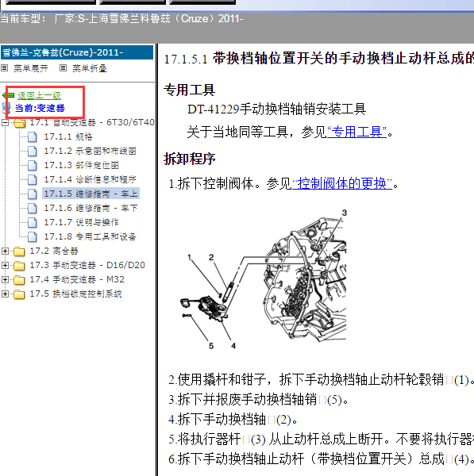
Task: Click the 专用工具 section heading
Action: 190,90
